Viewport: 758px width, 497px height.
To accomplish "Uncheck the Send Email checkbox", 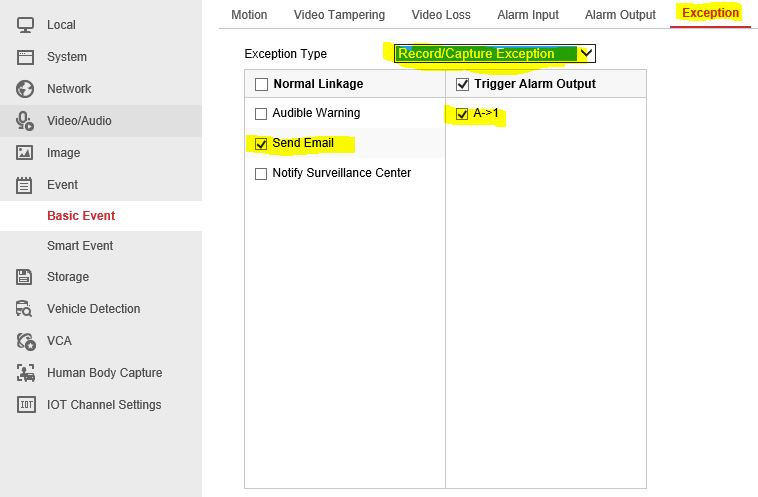I will (x=262, y=144).
